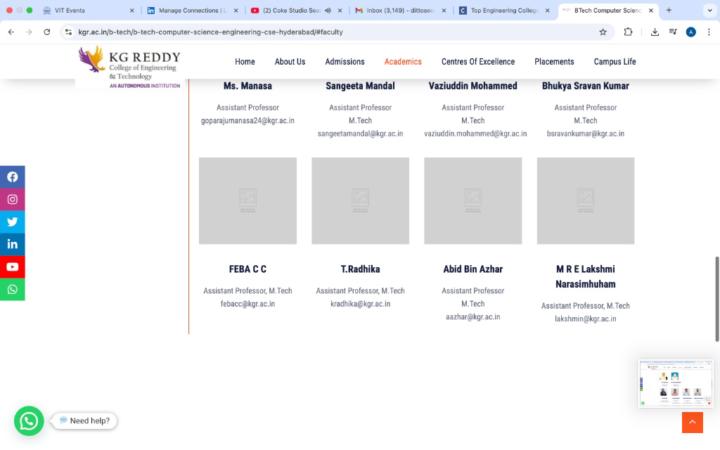The width and height of the screenshot is (720, 450).
Task: Click the orange back-to-top arrow button
Action: (x=692, y=422)
